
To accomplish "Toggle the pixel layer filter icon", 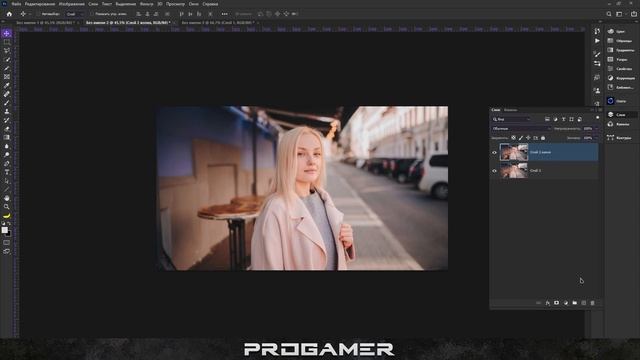I will pyautogui.click(x=547, y=119).
